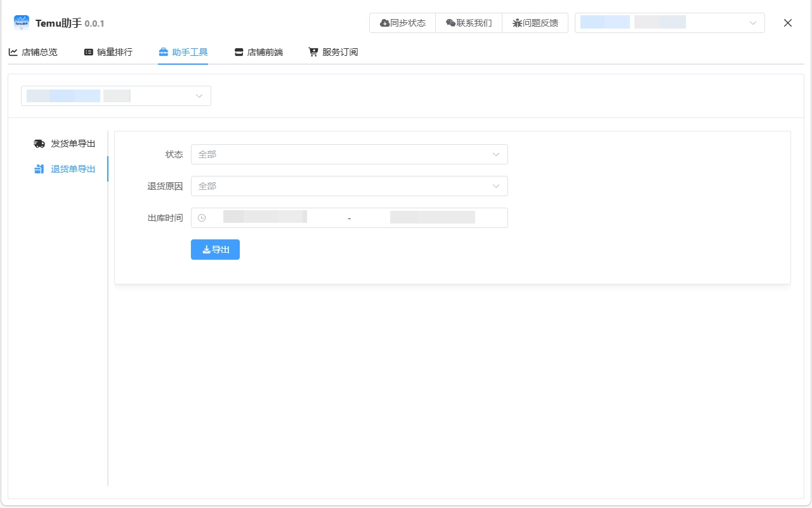The width and height of the screenshot is (812, 508).
Task: Click the chart icon on 店铺总览 tab
Action: click(x=13, y=51)
